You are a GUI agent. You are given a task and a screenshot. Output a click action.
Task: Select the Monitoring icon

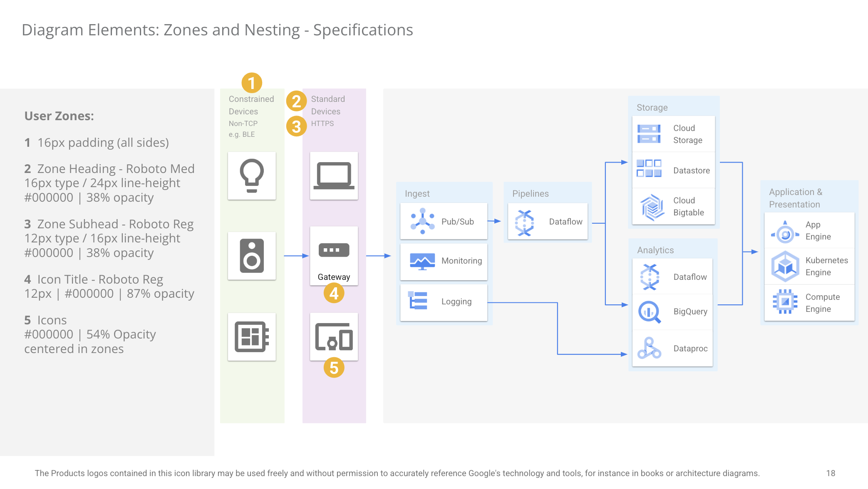tap(422, 261)
